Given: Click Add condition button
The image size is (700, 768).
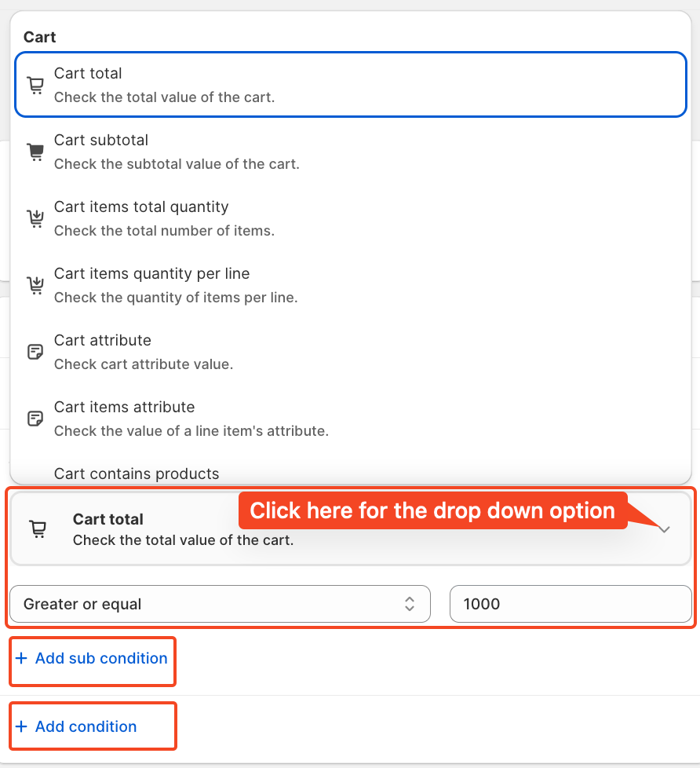Looking at the screenshot, I should (86, 726).
